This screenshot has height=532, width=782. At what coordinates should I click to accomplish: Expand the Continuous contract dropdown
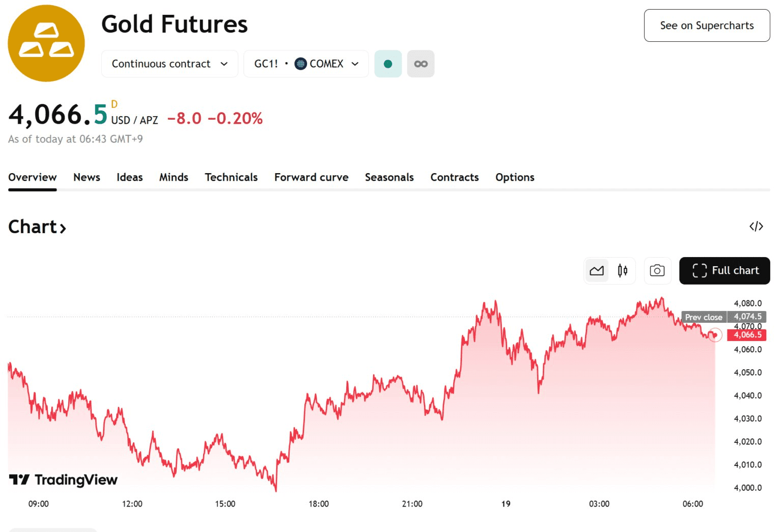click(x=170, y=64)
